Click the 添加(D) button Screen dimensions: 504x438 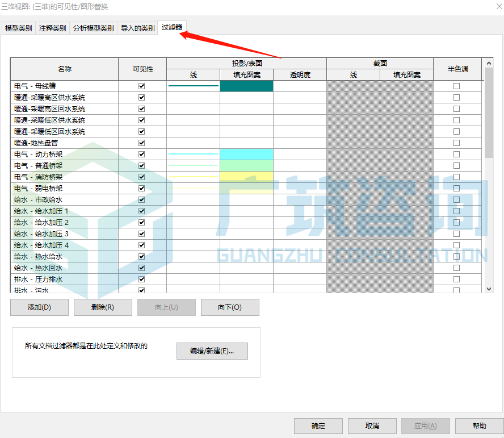click(x=39, y=307)
